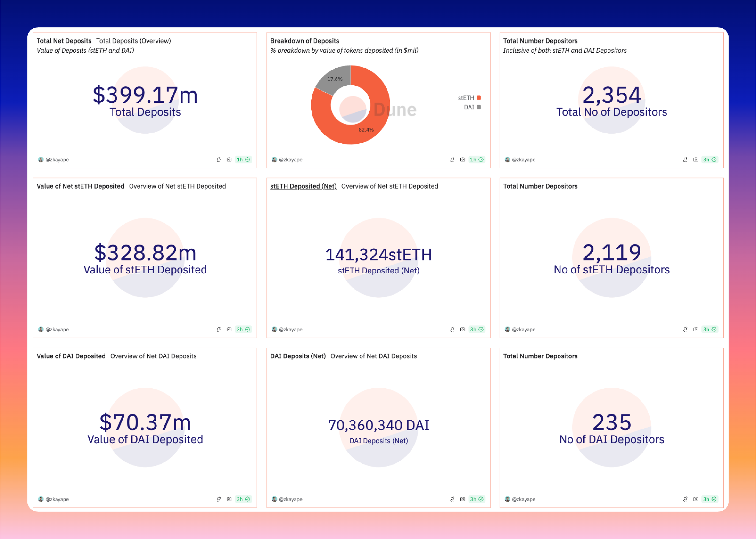Click 'Total Deposits (Overview)' subtitle text
This screenshot has width=756, height=539.
click(133, 41)
